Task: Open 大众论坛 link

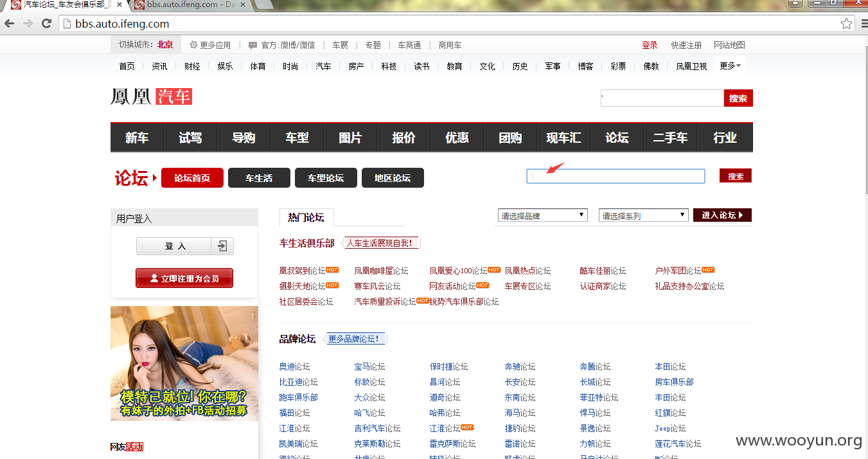Action: click(369, 397)
